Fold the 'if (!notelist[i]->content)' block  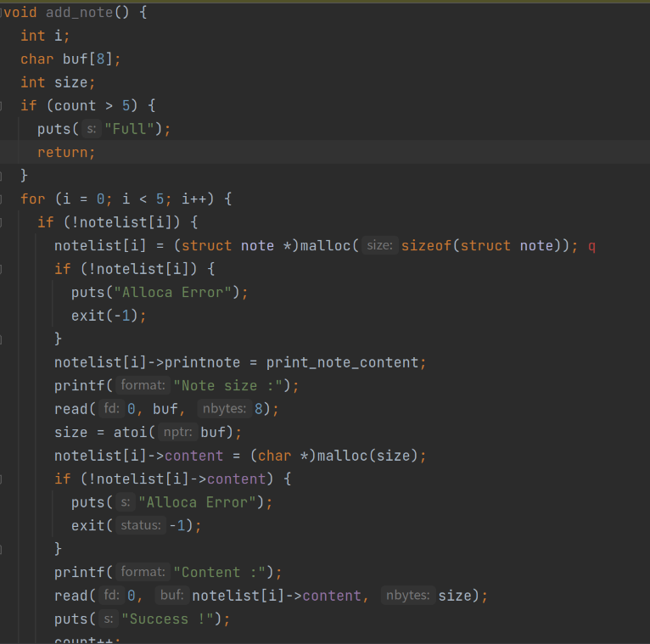[3, 479]
